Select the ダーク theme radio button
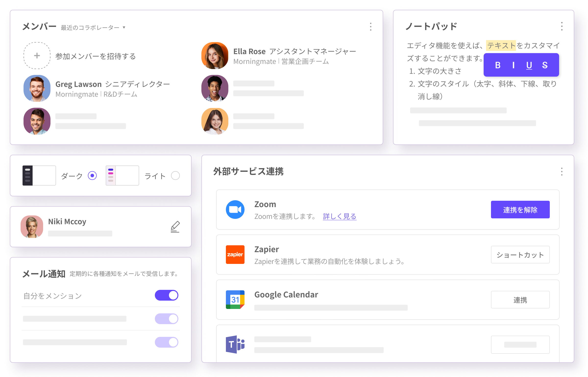 click(92, 176)
